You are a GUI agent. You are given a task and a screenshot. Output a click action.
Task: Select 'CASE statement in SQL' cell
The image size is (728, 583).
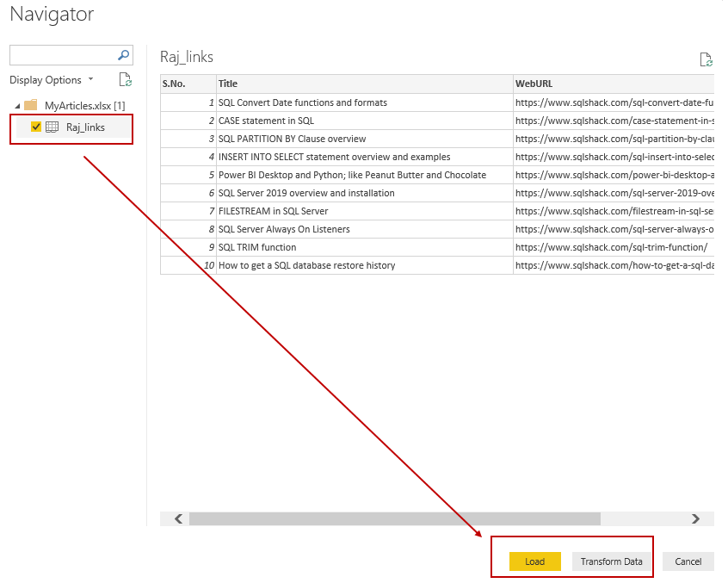pos(365,121)
